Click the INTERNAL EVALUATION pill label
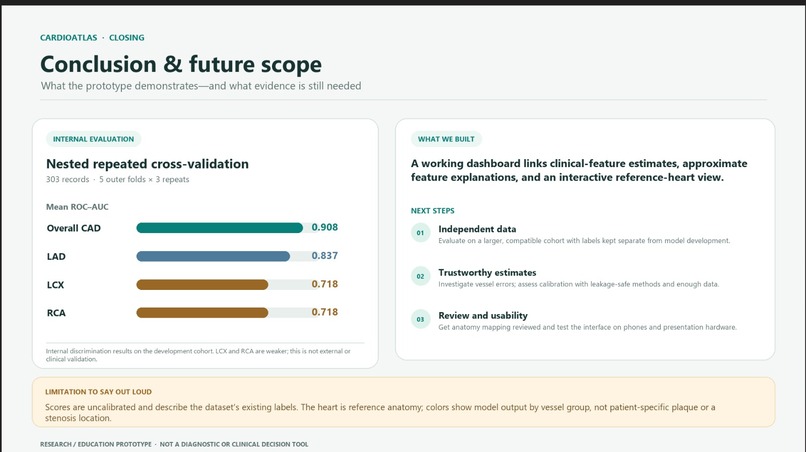 (x=94, y=139)
